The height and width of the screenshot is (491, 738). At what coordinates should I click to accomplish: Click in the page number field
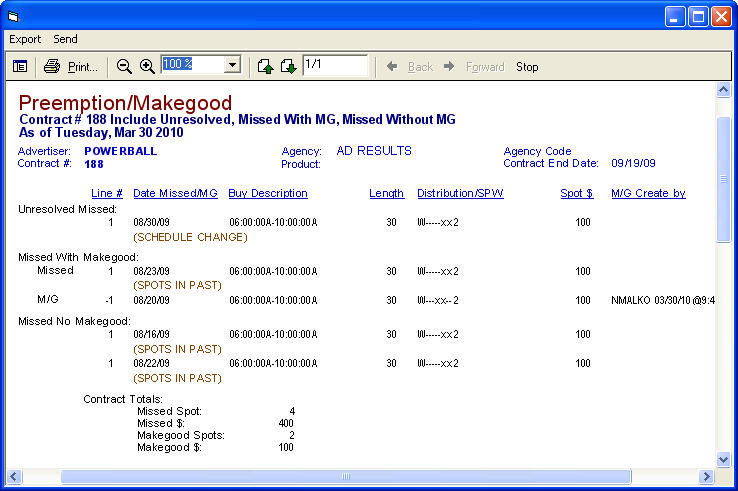click(335, 65)
